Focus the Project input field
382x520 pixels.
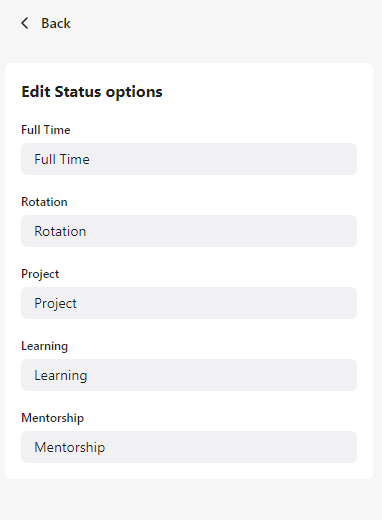click(189, 303)
